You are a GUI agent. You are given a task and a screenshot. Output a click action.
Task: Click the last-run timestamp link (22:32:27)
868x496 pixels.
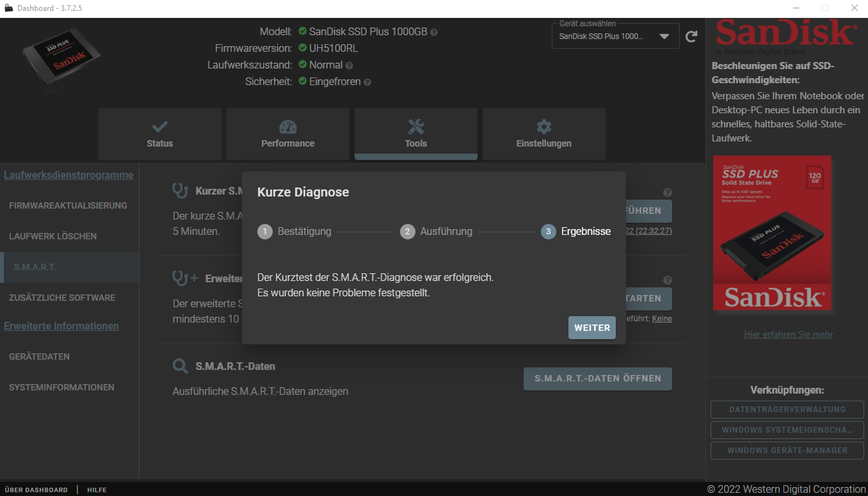tap(648, 231)
